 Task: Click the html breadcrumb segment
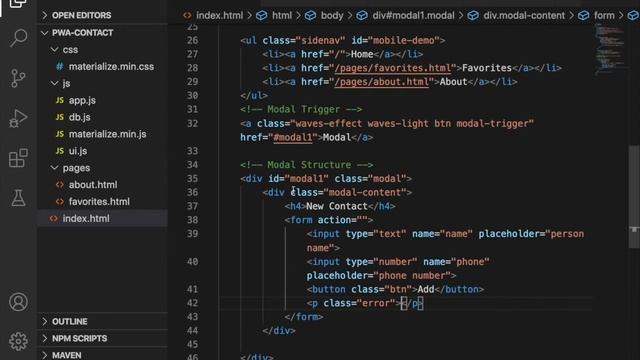point(282,16)
